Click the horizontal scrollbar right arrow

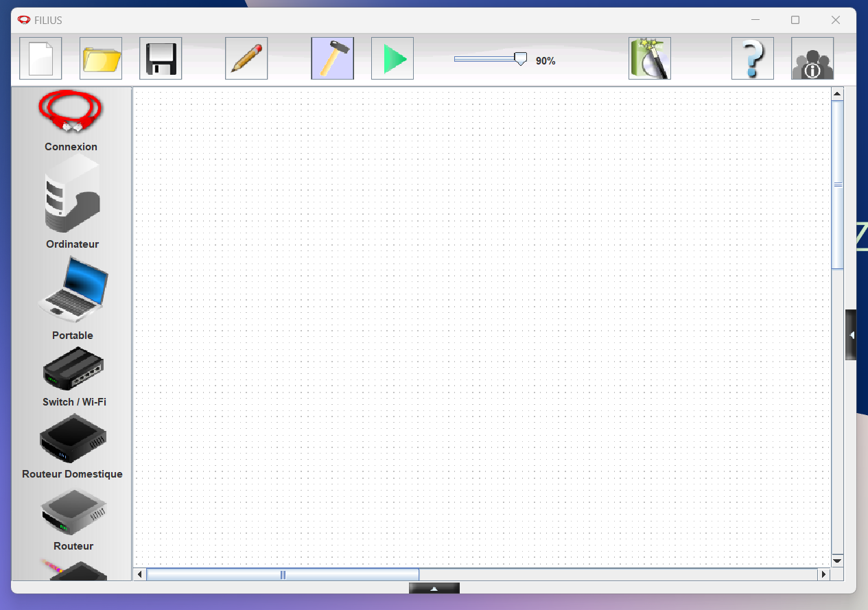pos(824,574)
